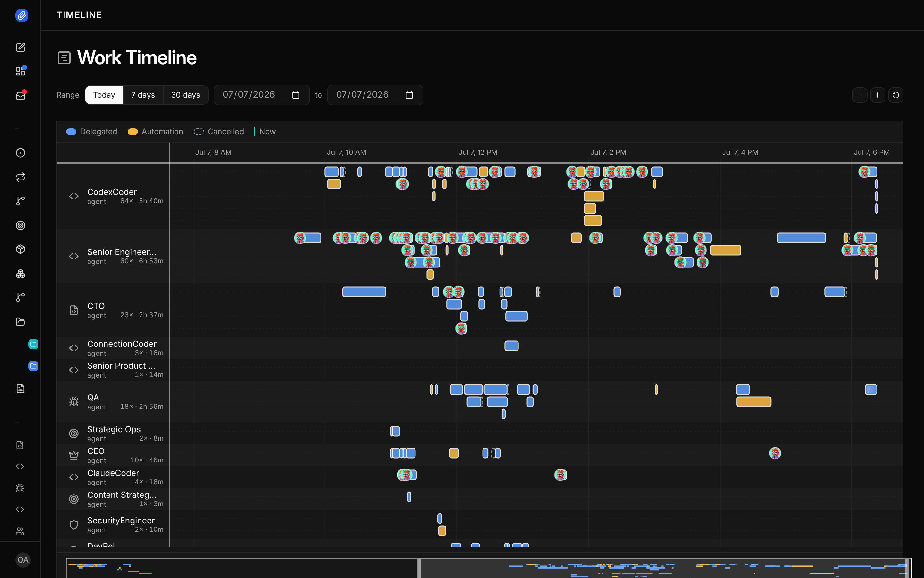Select the Today range tab

point(104,95)
